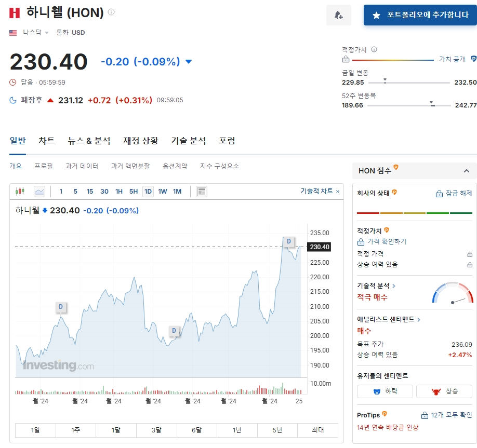Switch to 기술 분석 tab
Image resolution: width=477 pixels, height=448 pixels.
coord(188,141)
